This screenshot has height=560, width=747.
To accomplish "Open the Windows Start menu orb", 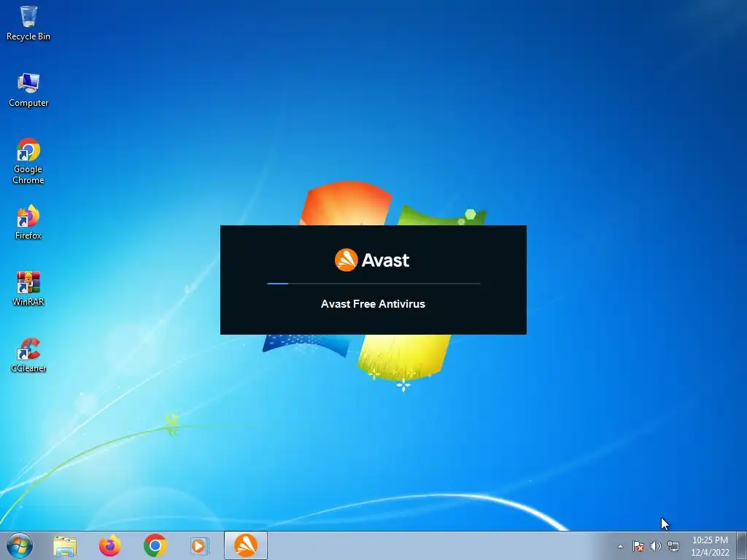I will [x=20, y=545].
